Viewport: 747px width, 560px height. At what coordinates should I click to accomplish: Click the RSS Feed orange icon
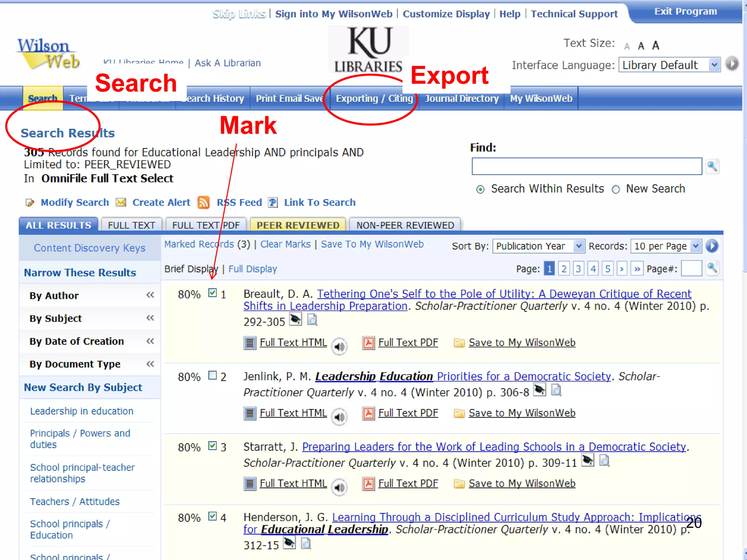pyautogui.click(x=204, y=202)
